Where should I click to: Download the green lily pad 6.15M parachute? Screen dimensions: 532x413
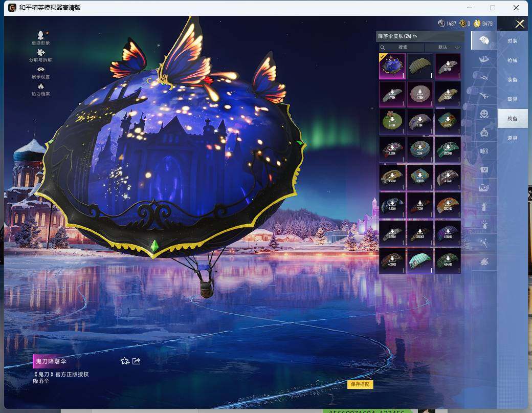[x=392, y=122]
